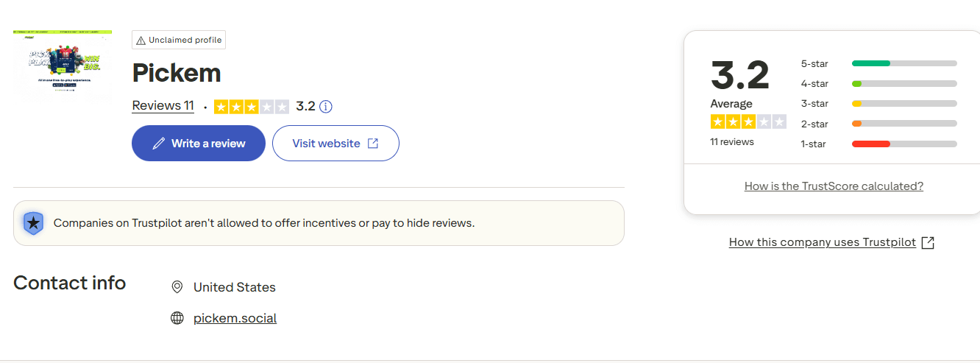Click the external link icon beside How this company uses Trustpilot
Viewport: 980px width, 363px height.
[x=928, y=242]
